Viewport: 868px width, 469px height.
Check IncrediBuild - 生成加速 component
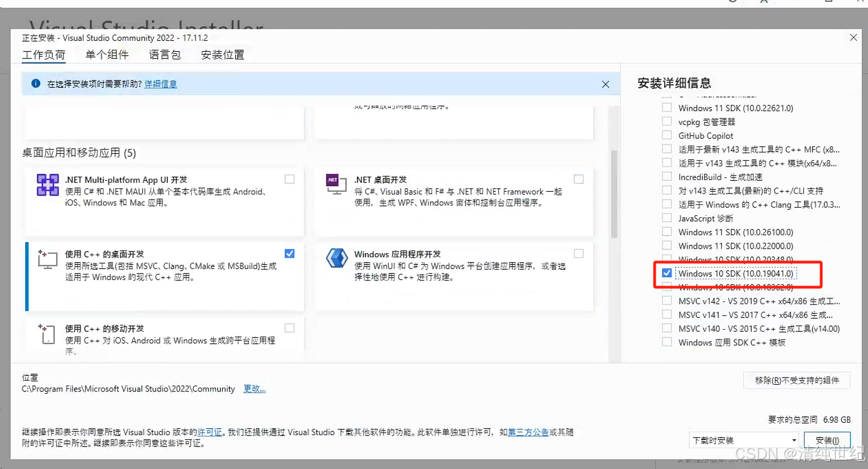tap(667, 177)
